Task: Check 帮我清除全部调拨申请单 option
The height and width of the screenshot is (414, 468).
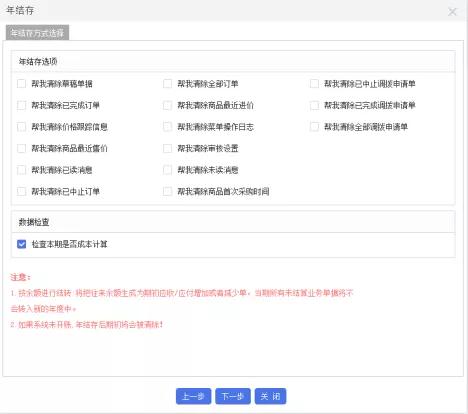Action: pos(314,127)
